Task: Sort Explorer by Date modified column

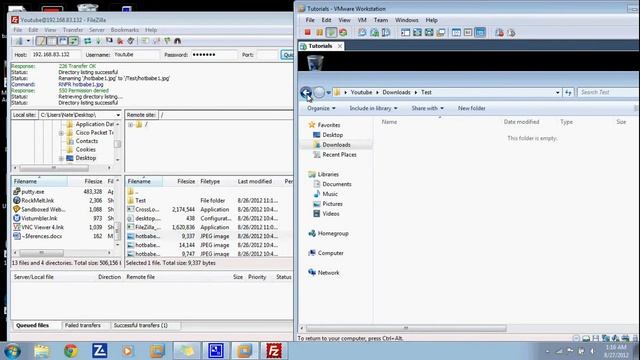Action: [521, 122]
